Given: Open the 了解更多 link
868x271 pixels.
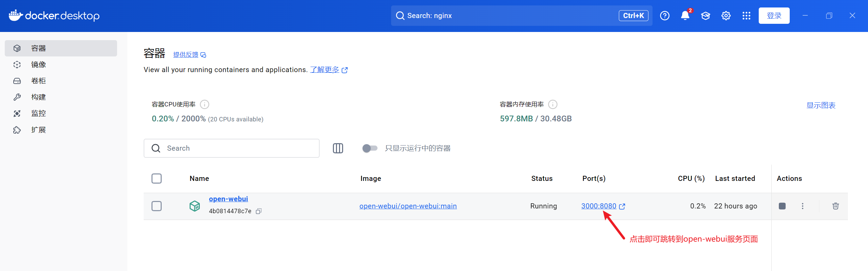Looking at the screenshot, I should (324, 70).
